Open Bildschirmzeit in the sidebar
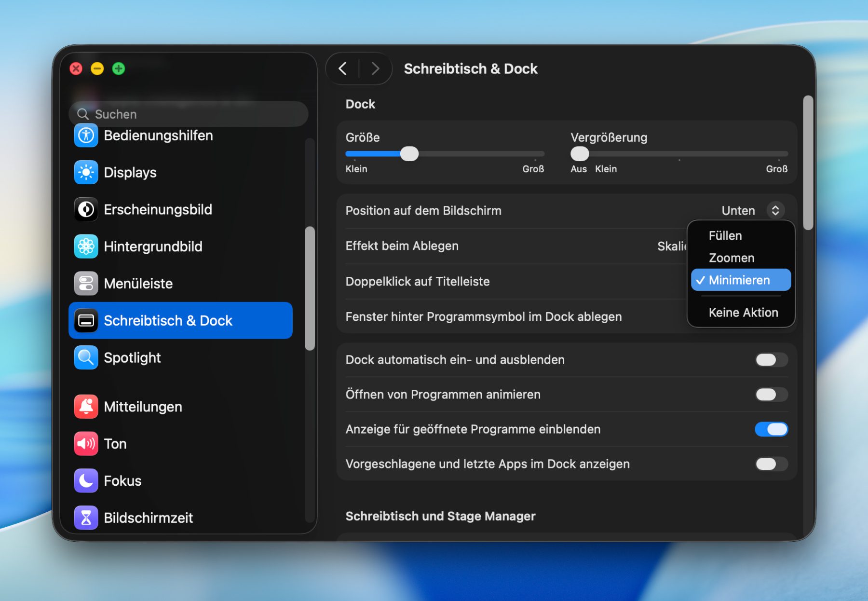Image resolution: width=868 pixels, height=601 pixels. pos(148,518)
